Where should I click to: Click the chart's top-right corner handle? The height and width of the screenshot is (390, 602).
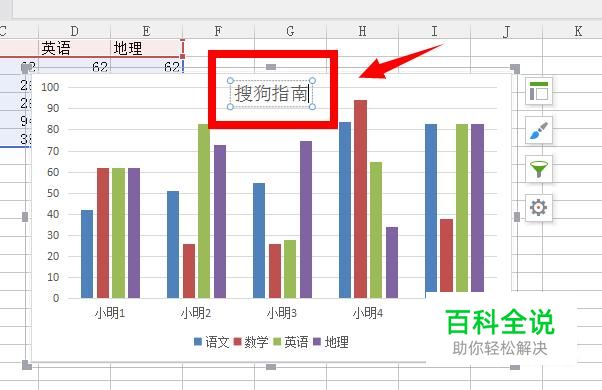[x=515, y=69]
